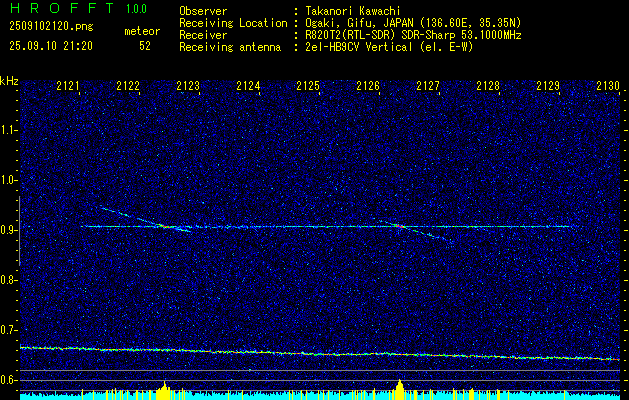Click the version number 1.0.0
Screen dimensions: 629x400
pyautogui.click(x=136, y=9)
